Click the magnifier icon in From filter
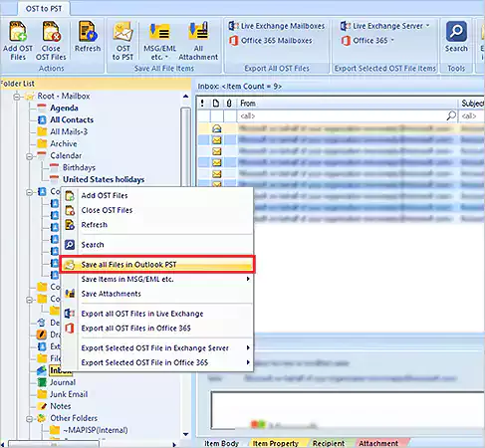Viewport: 485px width, 448px height. pyautogui.click(x=451, y=115)
